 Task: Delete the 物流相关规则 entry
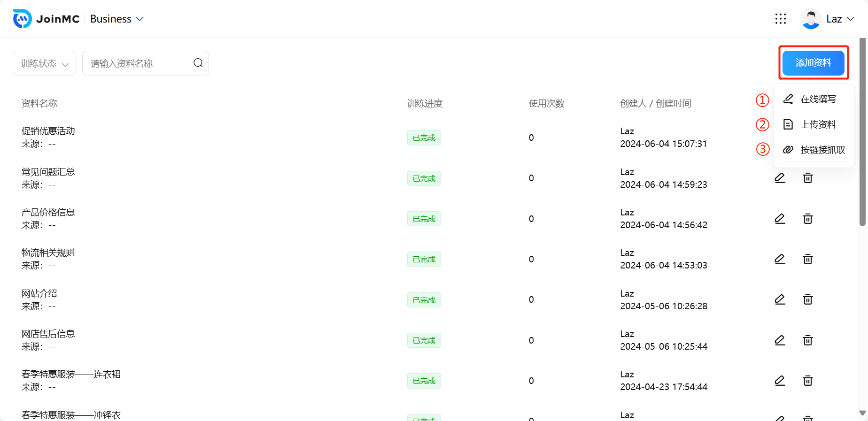[x=808, y=259]
